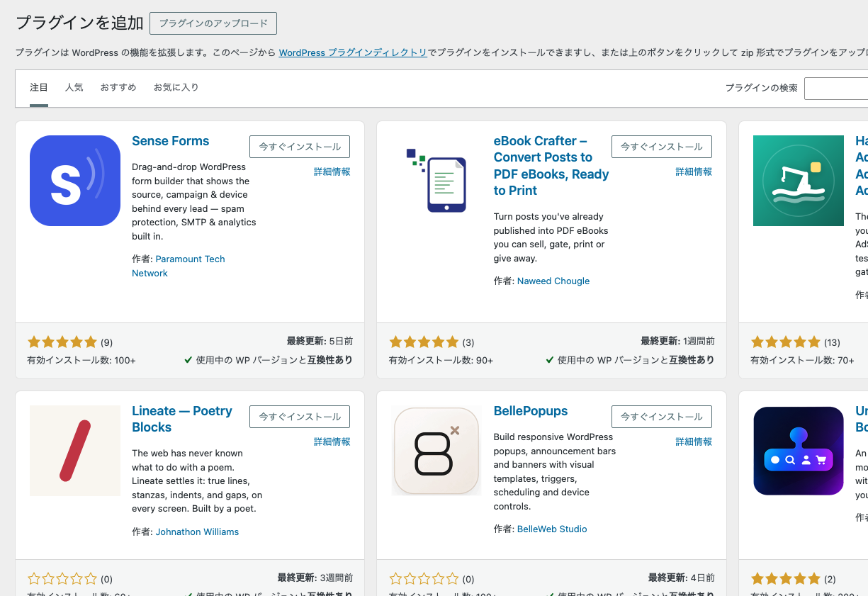The image size is (868, 596).
Task: Open the お気に入り tab
Action: 176,88
